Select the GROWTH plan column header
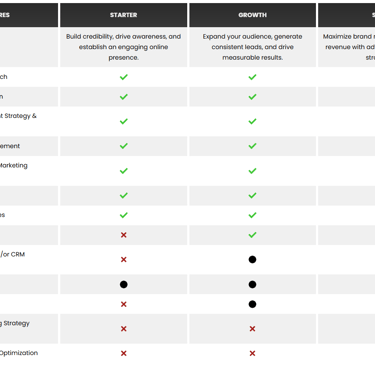The image size is (375, 366). point(252,15)
